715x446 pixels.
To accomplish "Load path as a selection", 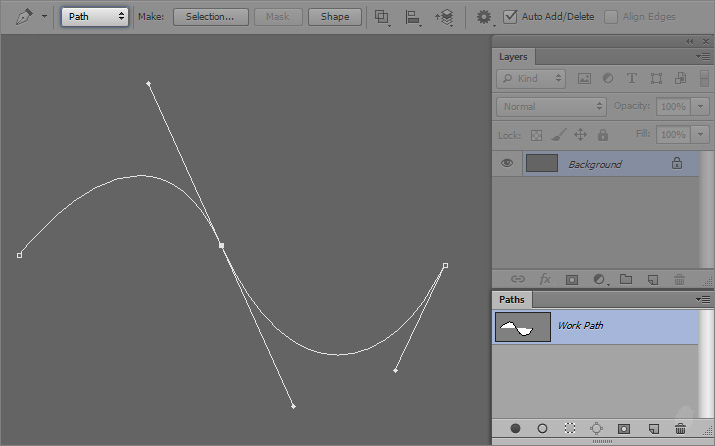I will pyautogui.click(x=570, y=428).
